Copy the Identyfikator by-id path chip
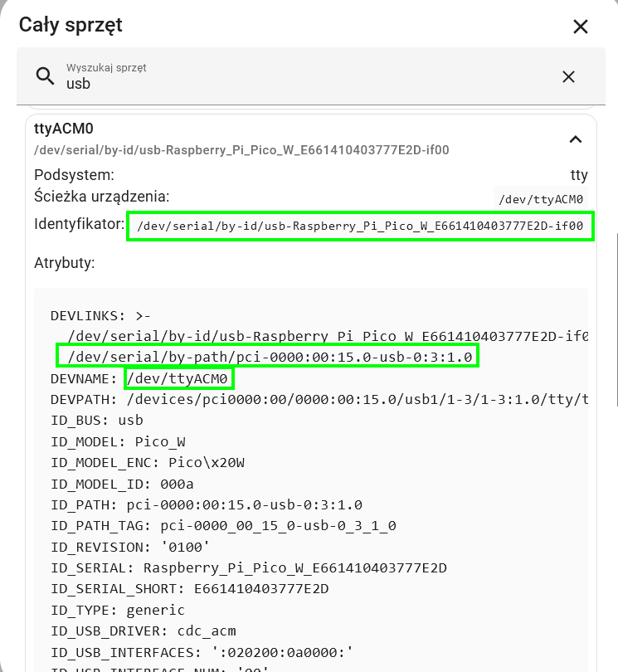This screenshot has height=672, width=618. (x=360, y=226)
